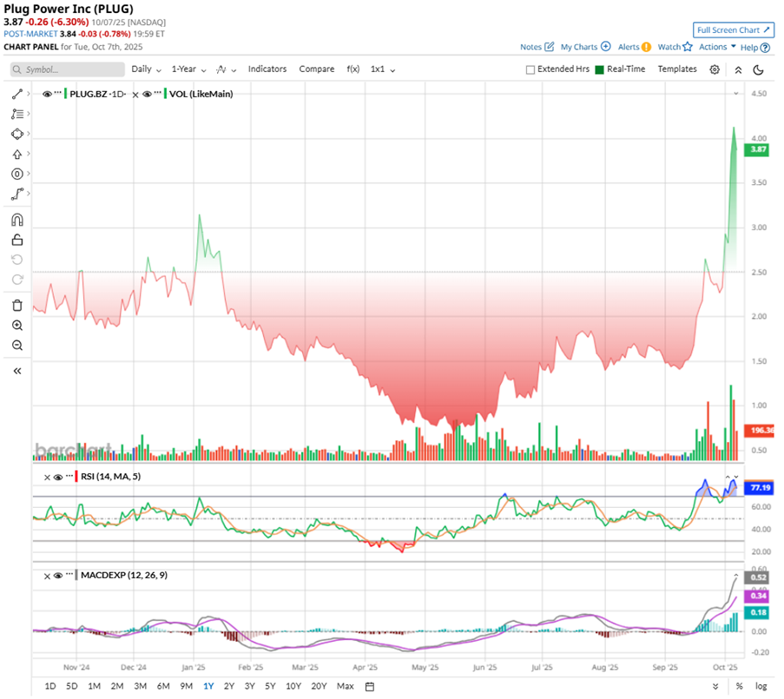Toggle the magnet snap tool

click(x=17, y=220)
